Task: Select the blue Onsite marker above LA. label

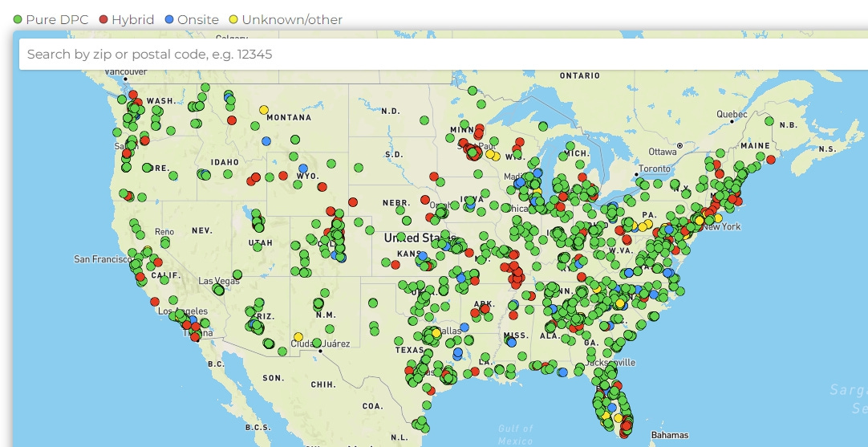Action: 457,352
